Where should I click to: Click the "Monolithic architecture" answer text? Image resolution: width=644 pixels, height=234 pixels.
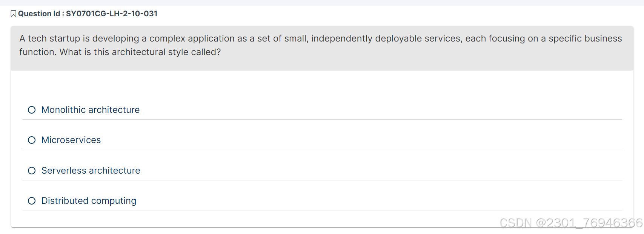[91, 110]
